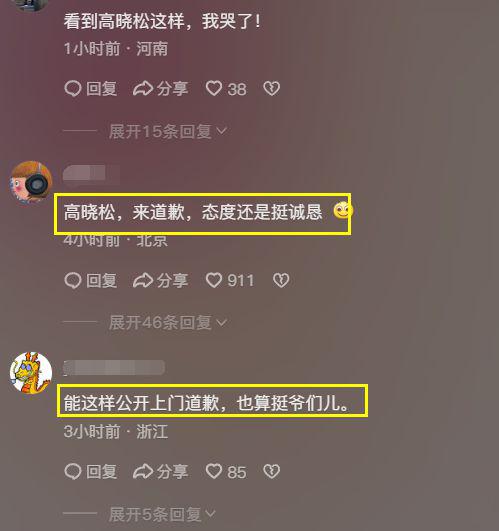Screen dimensions: 499x531
Task: Dislike the Henan comment via broken heart
Action: (x=272, y=89)
